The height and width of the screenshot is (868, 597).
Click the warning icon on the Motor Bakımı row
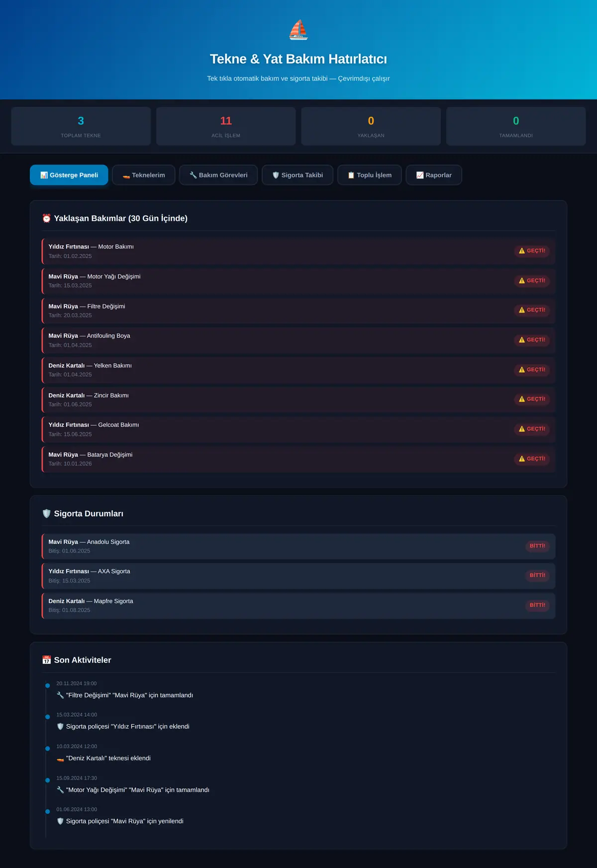[x=522, y=251]
